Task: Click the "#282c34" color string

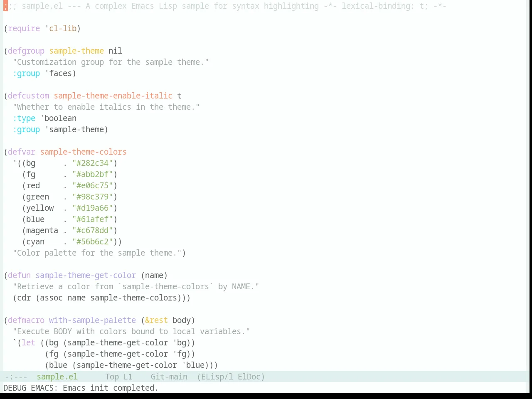Action: click(93, 163)
